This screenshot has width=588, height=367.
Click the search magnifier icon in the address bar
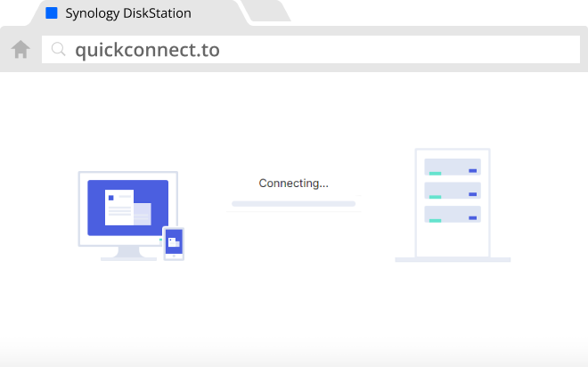(x=59, y=49)
